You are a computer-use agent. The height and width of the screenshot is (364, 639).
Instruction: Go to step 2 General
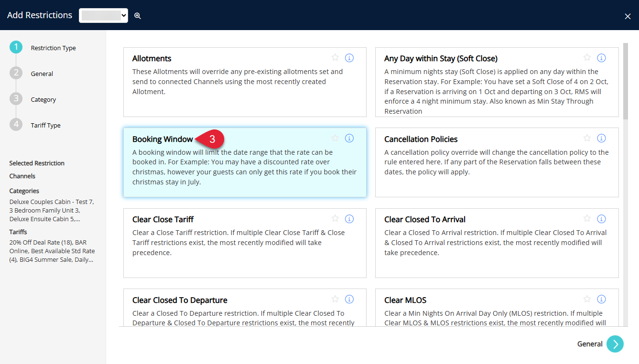click(32, 74)
